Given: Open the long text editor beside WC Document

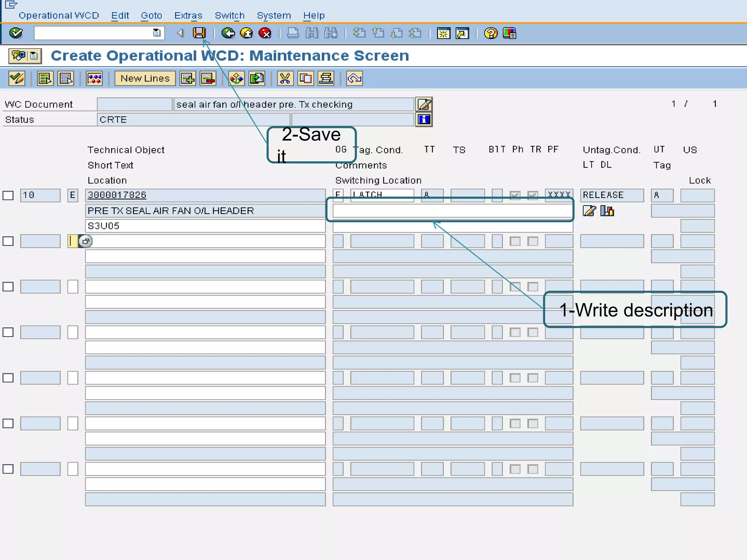Looking at the screenshot, I should click(x=424, y=104).
